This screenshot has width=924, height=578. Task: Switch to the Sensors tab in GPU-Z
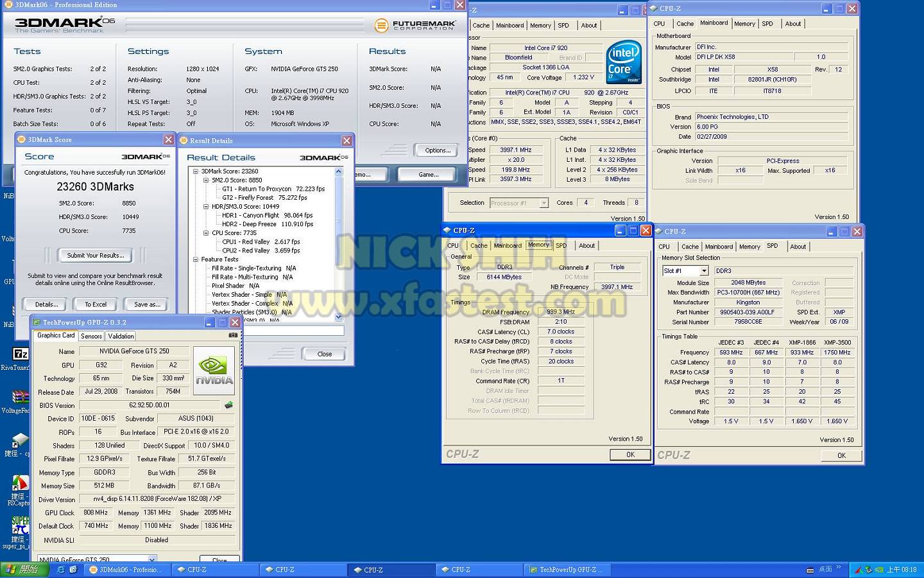91,336
